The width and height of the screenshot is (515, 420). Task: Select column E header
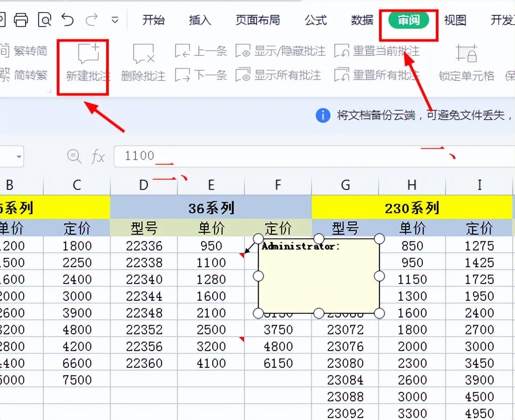point(211,185)
